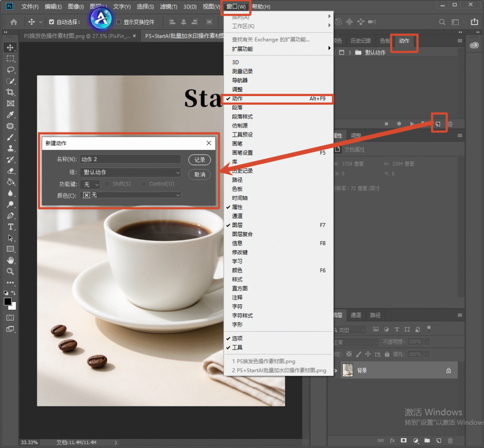Select the Hand tool

click(10, 260)
